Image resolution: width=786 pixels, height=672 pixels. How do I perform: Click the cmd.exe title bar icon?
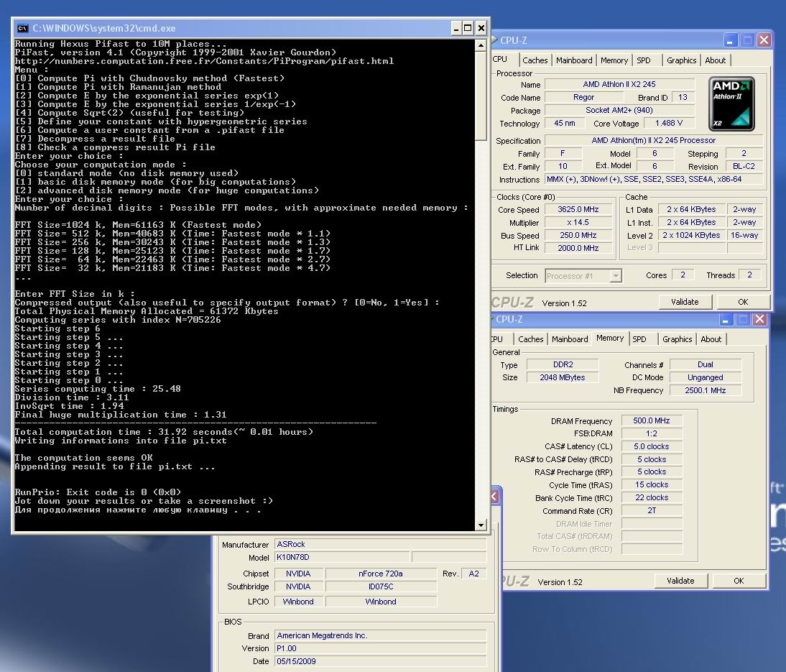click(22, 28)
